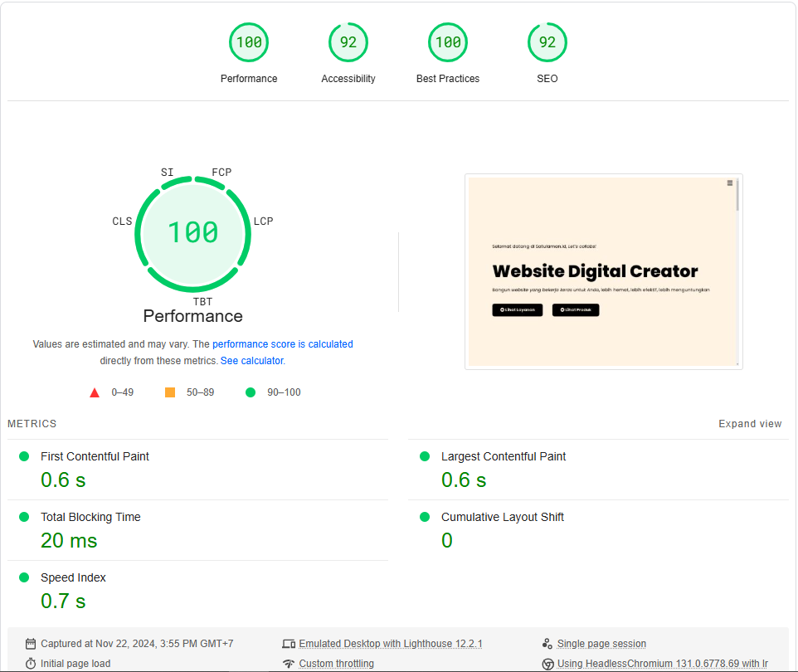
Task: Click the large 100 Performance gauge
Action: click(x=193, y=232)
